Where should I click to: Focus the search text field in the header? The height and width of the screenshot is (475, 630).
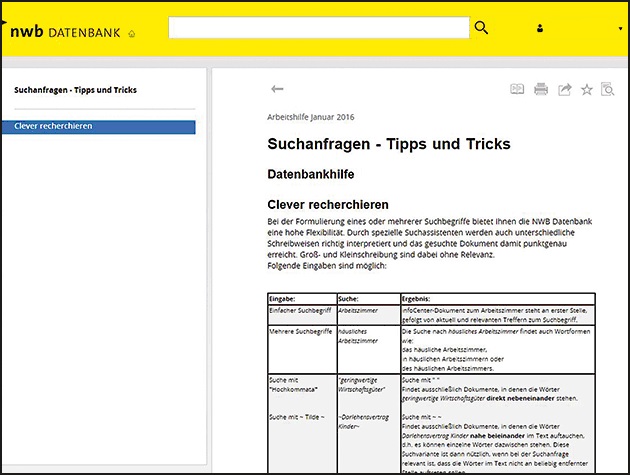pos(318,28)
